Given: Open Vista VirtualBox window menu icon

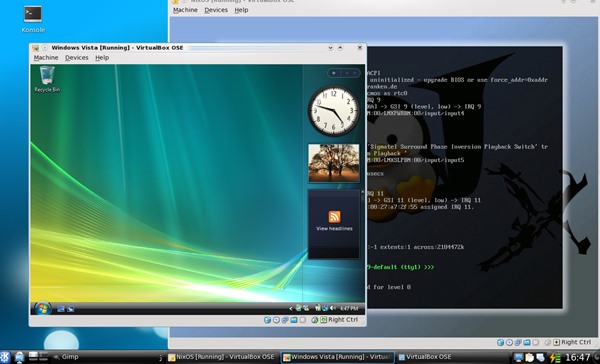Looking at the screenshot, I should (36, 48).
